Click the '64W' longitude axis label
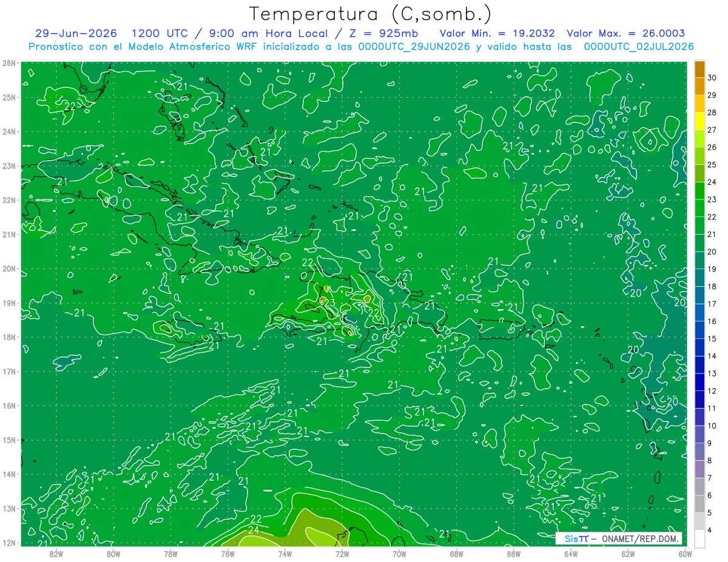728x562 pixels. click(571, 553)
